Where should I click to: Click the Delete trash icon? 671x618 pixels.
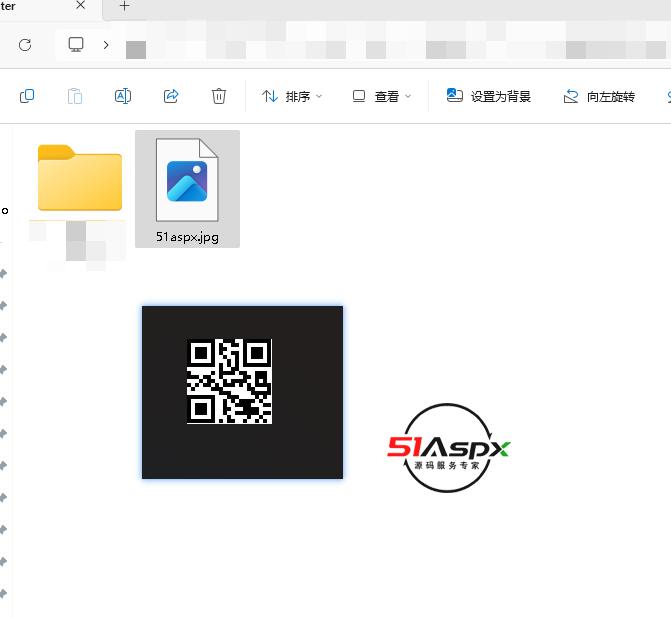point(219,96)
